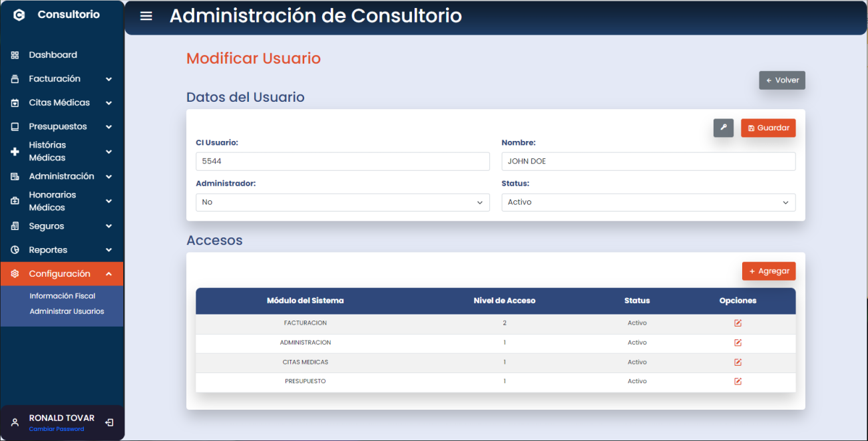Open Dashboard from the sidebar
Viewport: 868px width, 441px height.
click(53, 55)
